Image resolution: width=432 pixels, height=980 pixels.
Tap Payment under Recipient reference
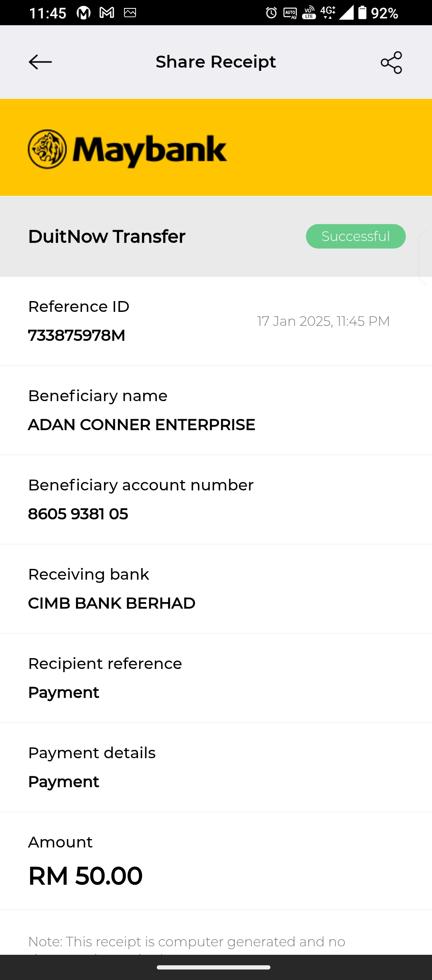coord(64,693)
